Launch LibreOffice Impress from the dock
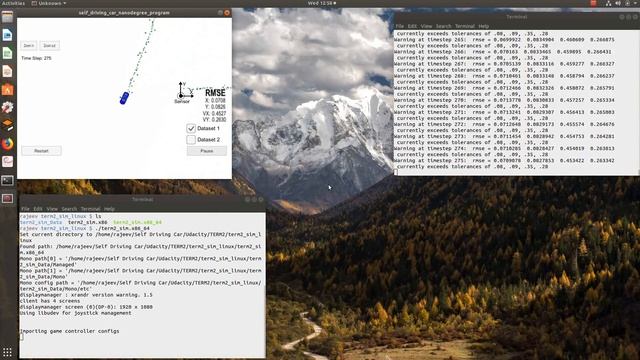This screenshot has width=640, height=360. pyautogui.click(x=7, y=71)
